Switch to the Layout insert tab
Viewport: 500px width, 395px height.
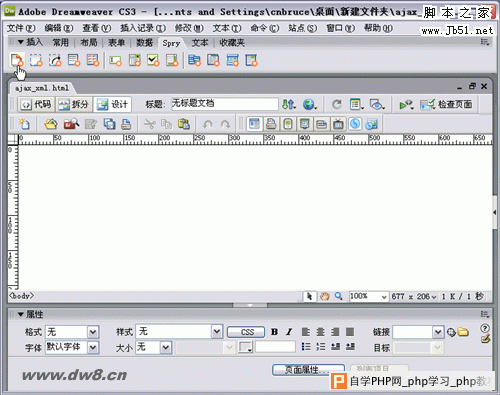[89, 43]
